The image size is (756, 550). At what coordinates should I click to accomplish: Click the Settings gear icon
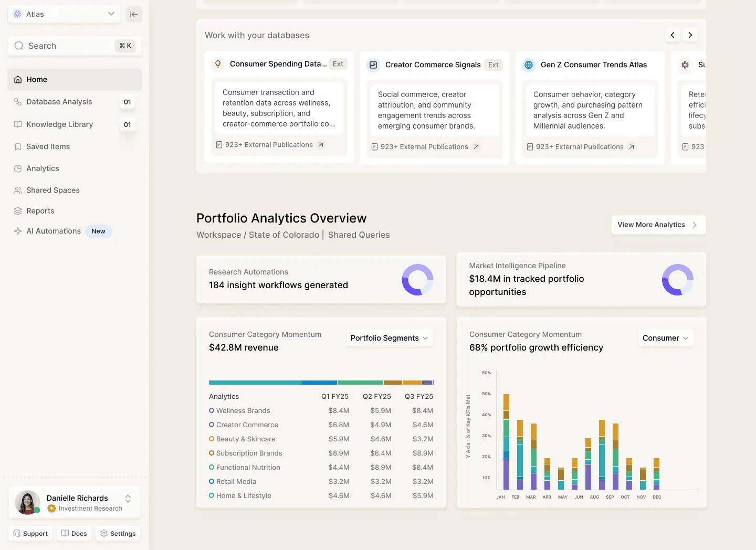(x=104, y=533)
